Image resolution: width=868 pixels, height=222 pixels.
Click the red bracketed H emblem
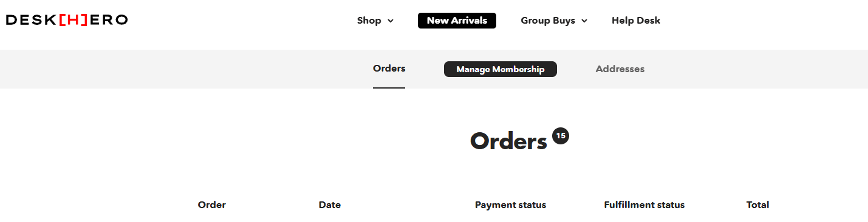point(73,20)
